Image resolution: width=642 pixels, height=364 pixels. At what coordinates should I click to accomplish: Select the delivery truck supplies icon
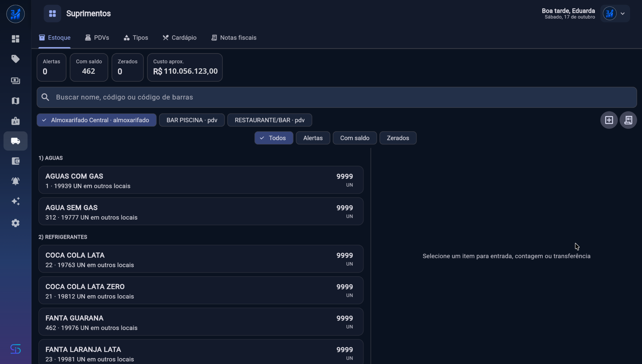click(x=16, y=141)
